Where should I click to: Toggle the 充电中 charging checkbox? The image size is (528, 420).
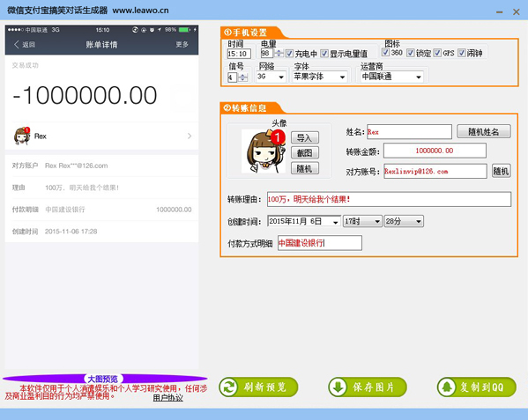[x=289, y=54]
